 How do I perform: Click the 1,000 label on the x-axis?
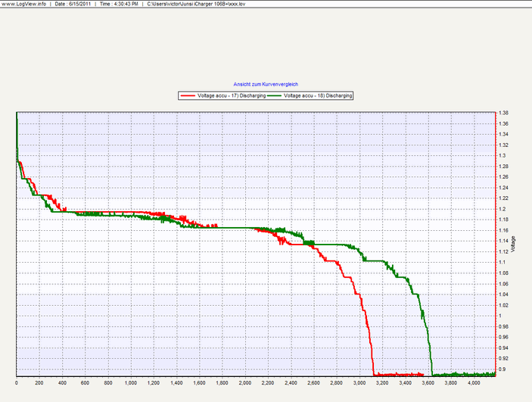pyautogui.click(x=130, y=384)
